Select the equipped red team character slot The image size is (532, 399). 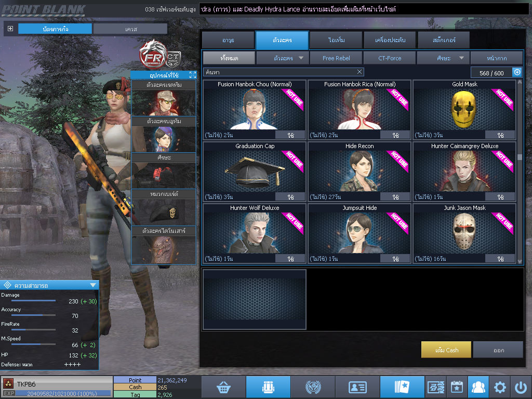point(164,102)
